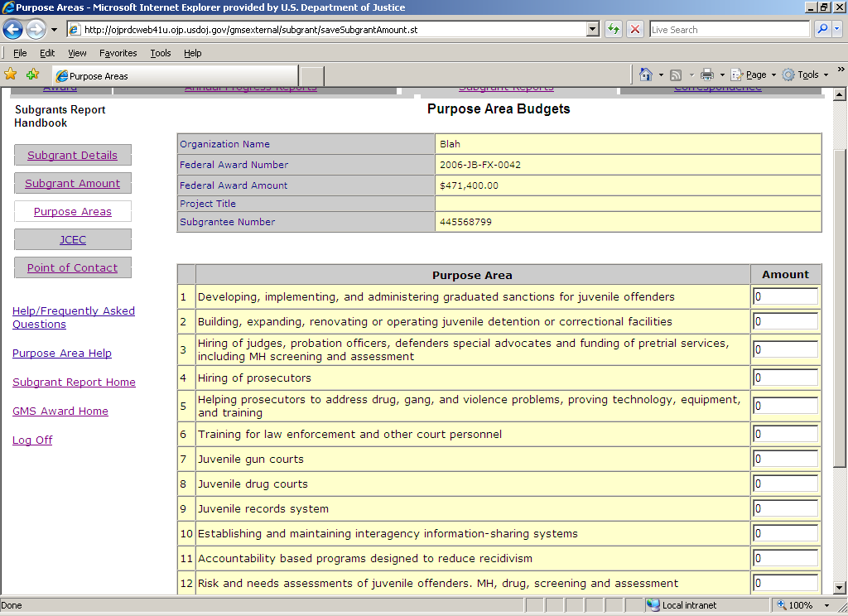Click the Subgrant Details button
The image size is (848, 616).
73,156
